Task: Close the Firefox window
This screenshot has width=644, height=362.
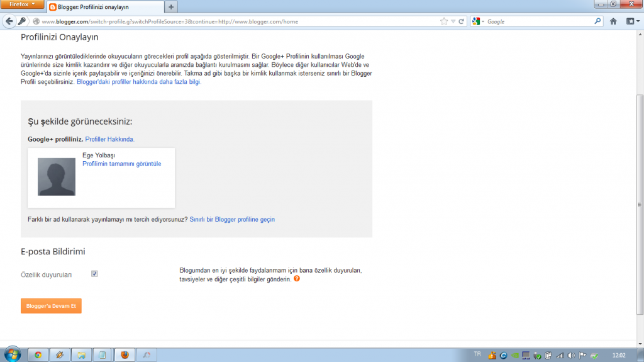Action: point(631,4)
